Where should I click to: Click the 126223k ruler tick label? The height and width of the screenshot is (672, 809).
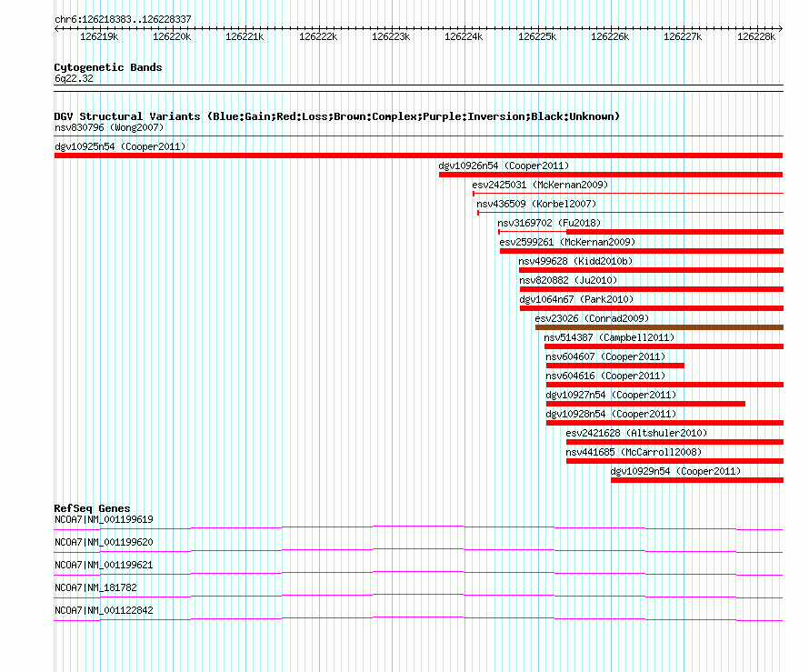(391, 36)
